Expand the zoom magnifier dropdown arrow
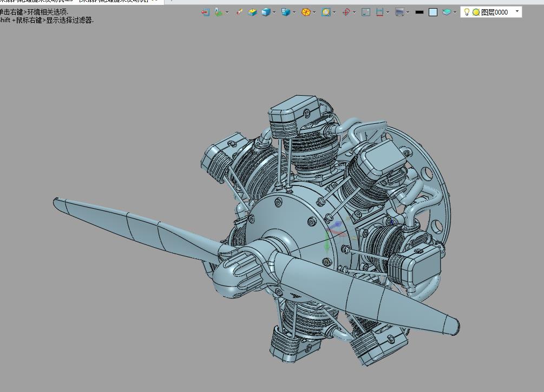This screenshot has width=544, height=392. (334, 12)
